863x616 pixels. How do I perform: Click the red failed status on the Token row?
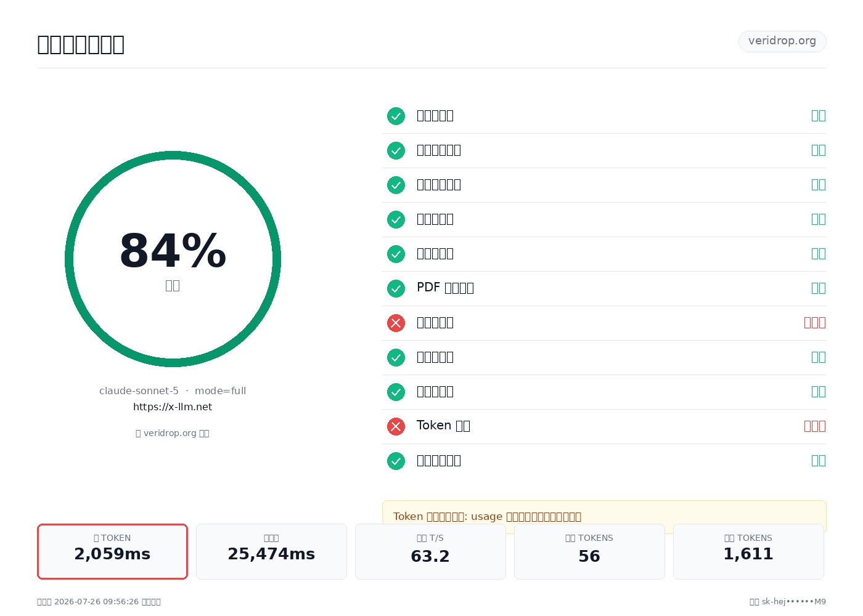pos(814,426)
